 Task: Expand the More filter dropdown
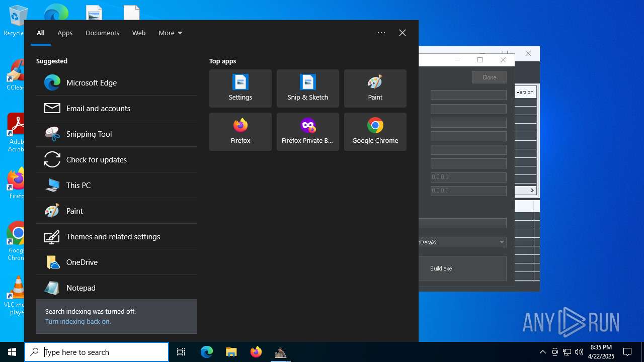171,33
